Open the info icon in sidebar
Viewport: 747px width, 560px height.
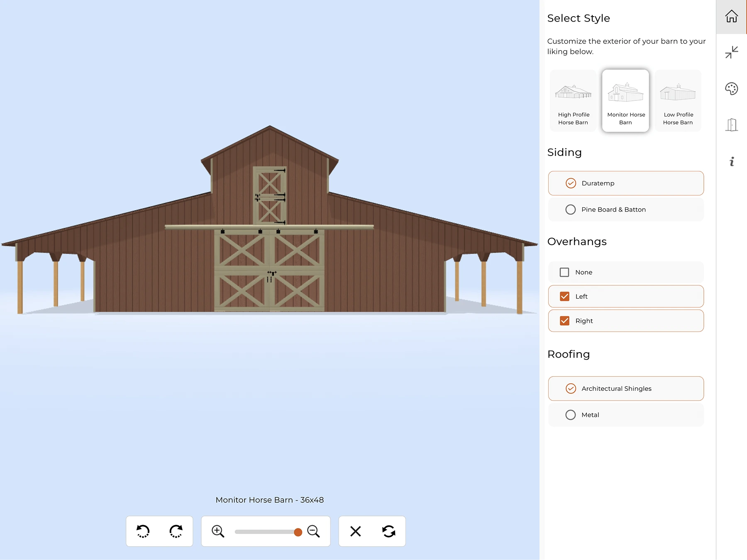pos(732,161)
